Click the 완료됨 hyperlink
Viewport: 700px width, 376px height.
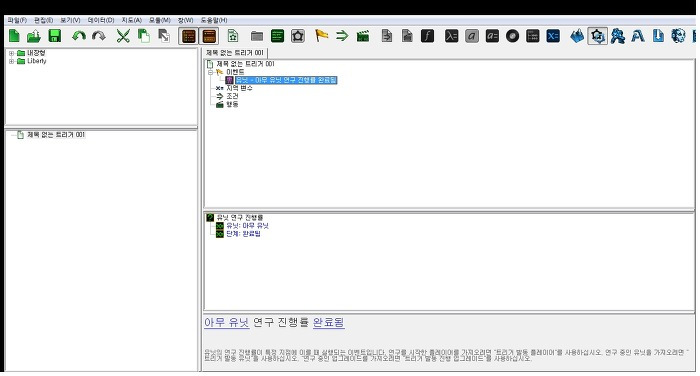(x=329, y=322)
